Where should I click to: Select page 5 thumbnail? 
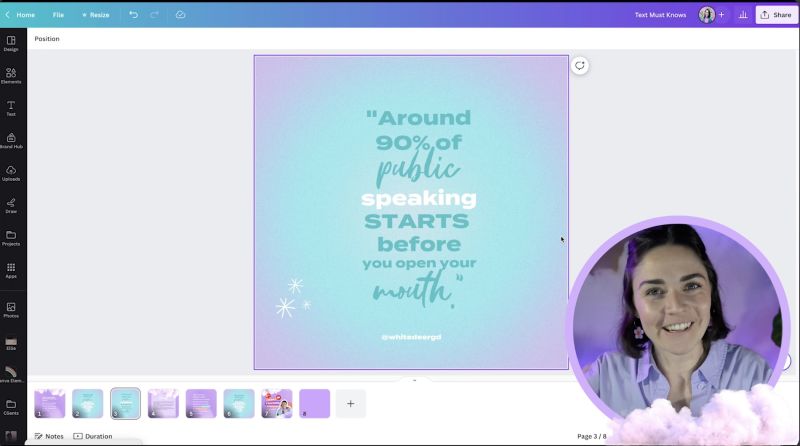pyautogui.click(x=201, y=404)
